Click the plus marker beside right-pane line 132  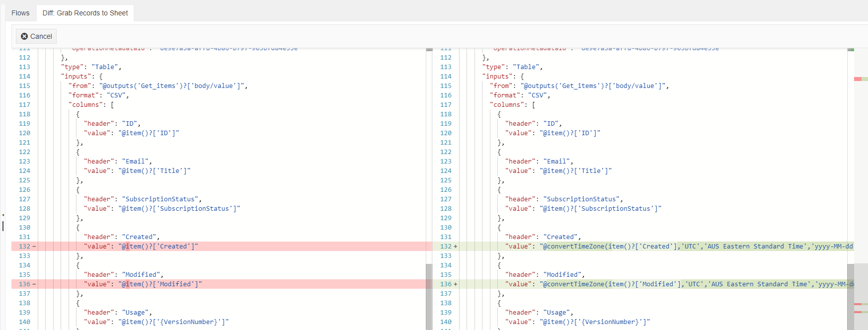pos(455,247)
